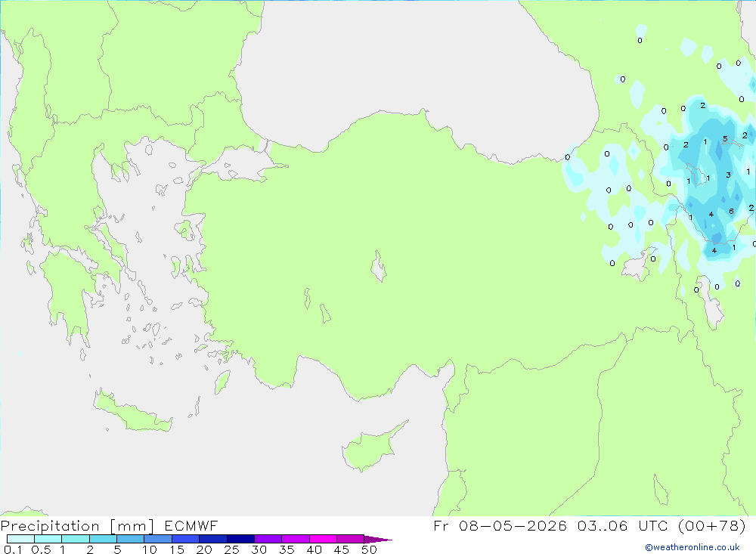The height and width of the screenshot is (554, 756).
Task: Pick the 10–15 mm legend color swatch
Action: point(158,539)
